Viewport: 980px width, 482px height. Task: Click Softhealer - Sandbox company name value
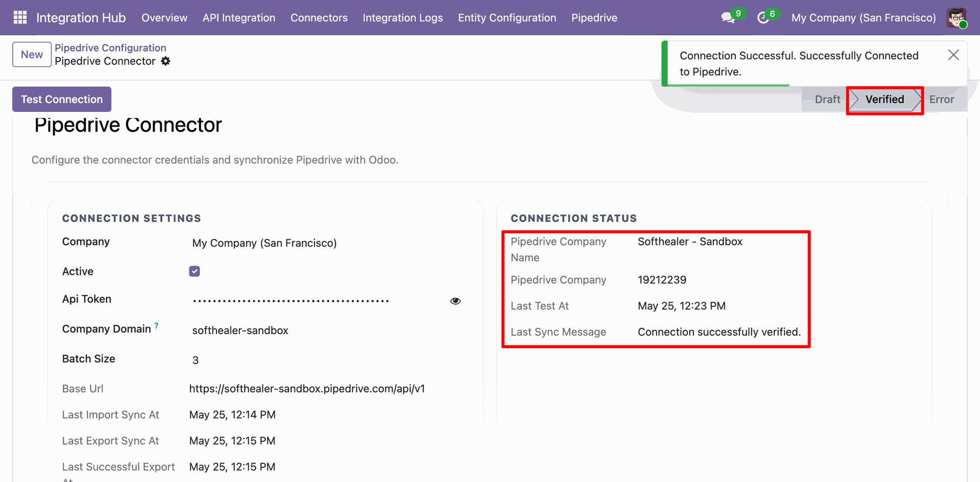(690, 242)
